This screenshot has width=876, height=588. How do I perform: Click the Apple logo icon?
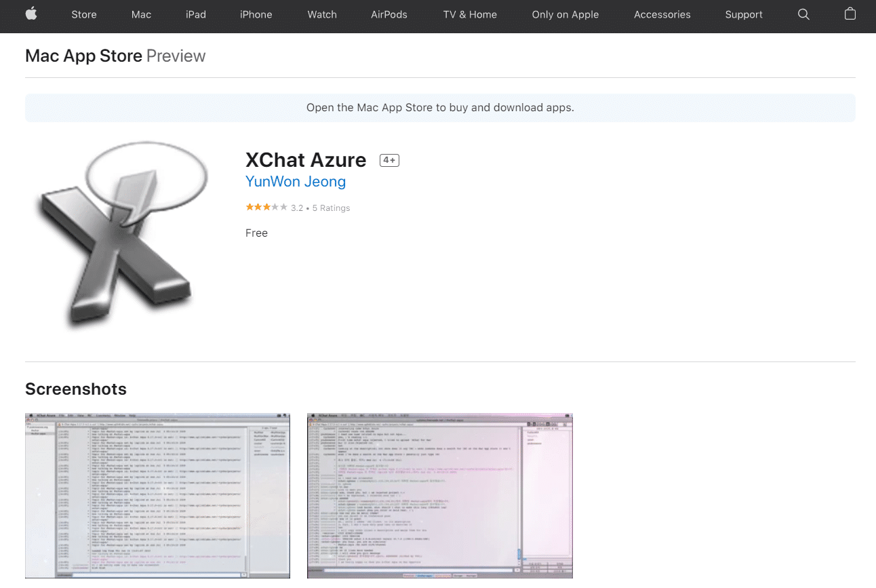point(31,14)
